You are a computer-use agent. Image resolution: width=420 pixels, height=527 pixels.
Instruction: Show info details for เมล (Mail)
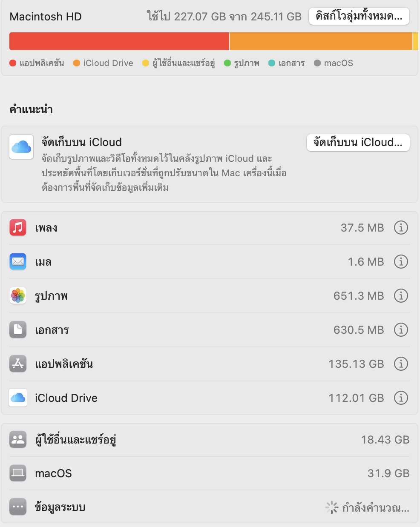point(401,262)
